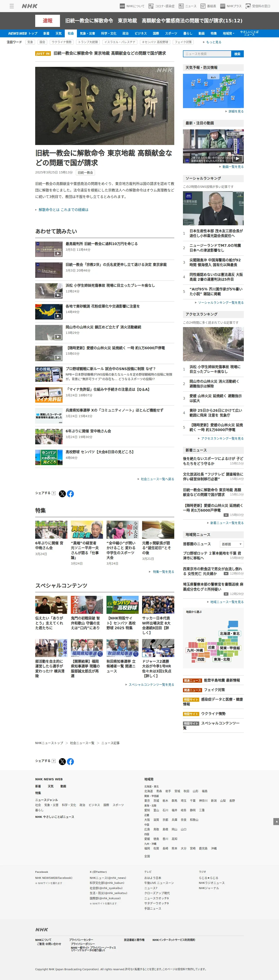Image resolution: width=279 pixels, height=980 pixels.
Task: Click the 検索 search button
Action: coord(237,54)
